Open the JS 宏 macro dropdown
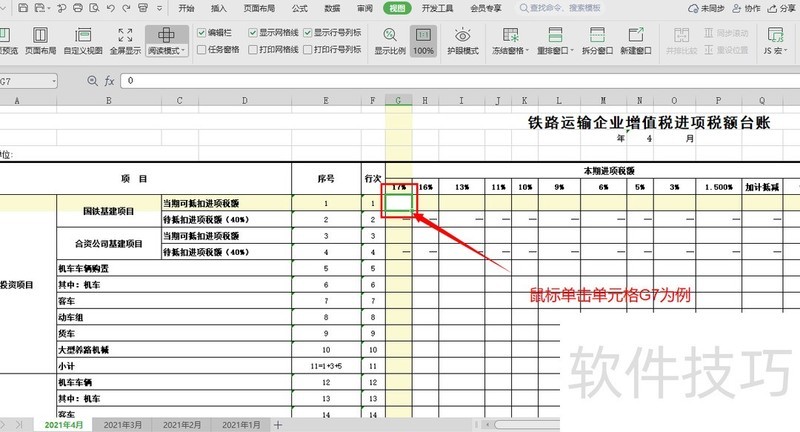 click(776, 40)
